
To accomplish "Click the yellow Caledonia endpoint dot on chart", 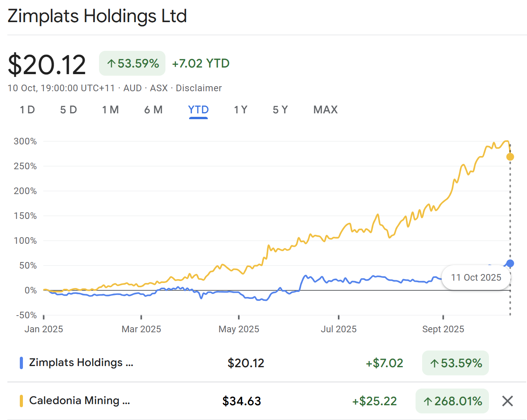I will [x=510, y=157].
